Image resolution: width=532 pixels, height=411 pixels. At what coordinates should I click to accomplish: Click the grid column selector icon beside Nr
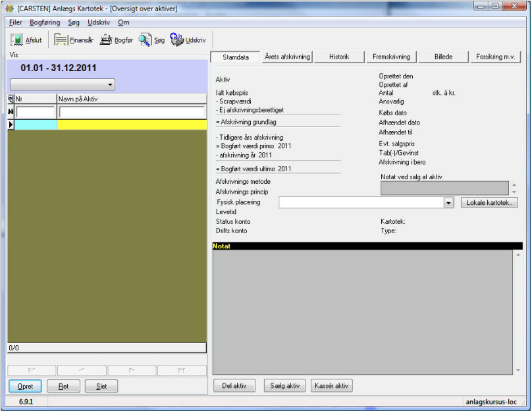11,99
